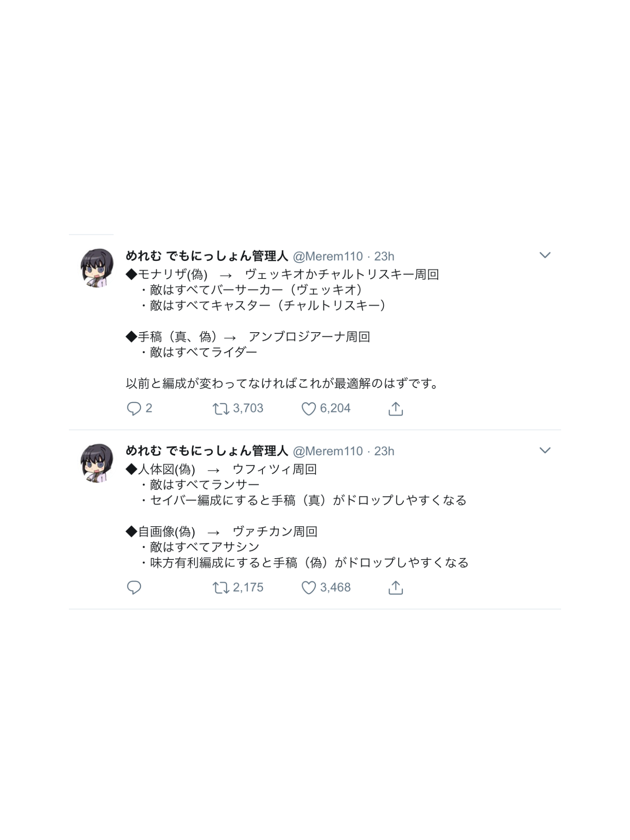Screen dimensions: 630x840
Task: Open @Merem110 handle on first tweet
Action: (328, 256)
